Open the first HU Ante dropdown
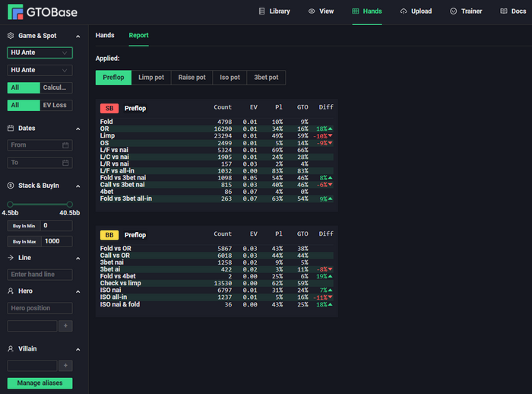 point(40,52)
